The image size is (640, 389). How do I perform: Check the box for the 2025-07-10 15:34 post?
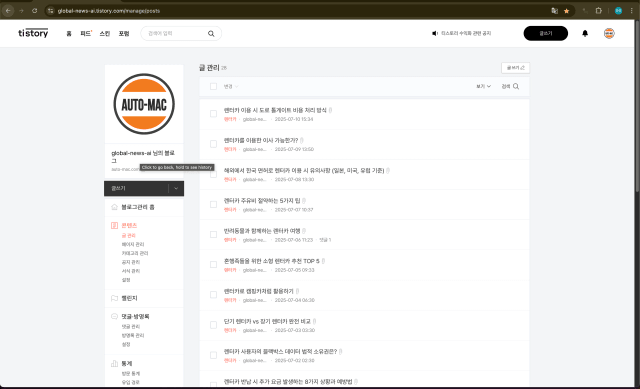coord(213,113)
